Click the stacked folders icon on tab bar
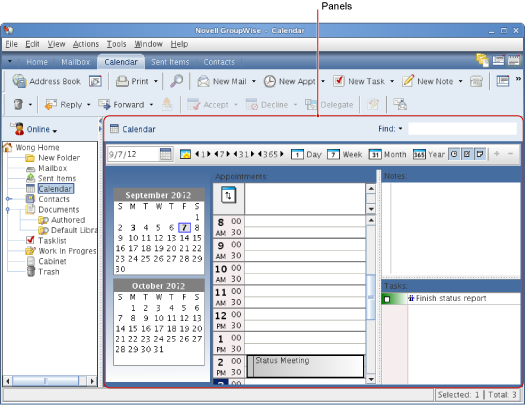This screenshot has width=526, height=405. tap(482, 60)
